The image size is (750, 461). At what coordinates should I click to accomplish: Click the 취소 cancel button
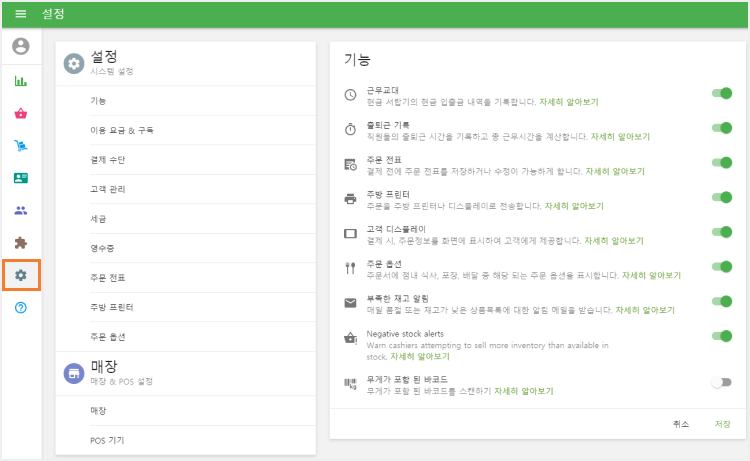pos(681,424)
